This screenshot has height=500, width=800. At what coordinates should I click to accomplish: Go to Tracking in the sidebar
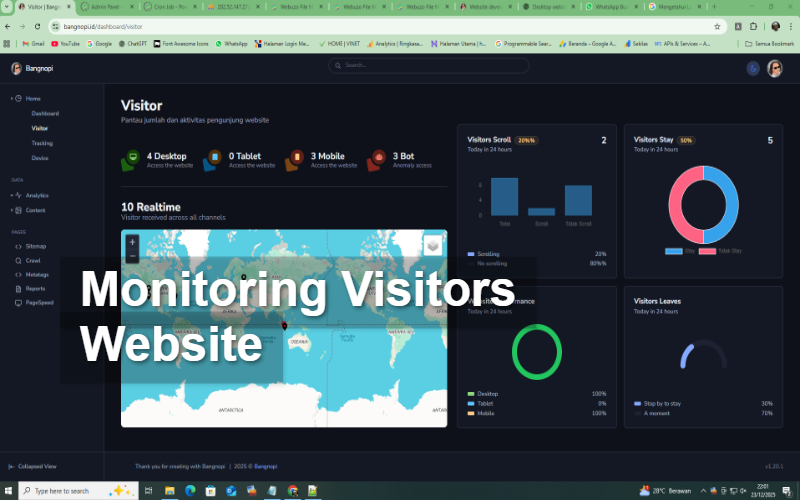(42, 143)
